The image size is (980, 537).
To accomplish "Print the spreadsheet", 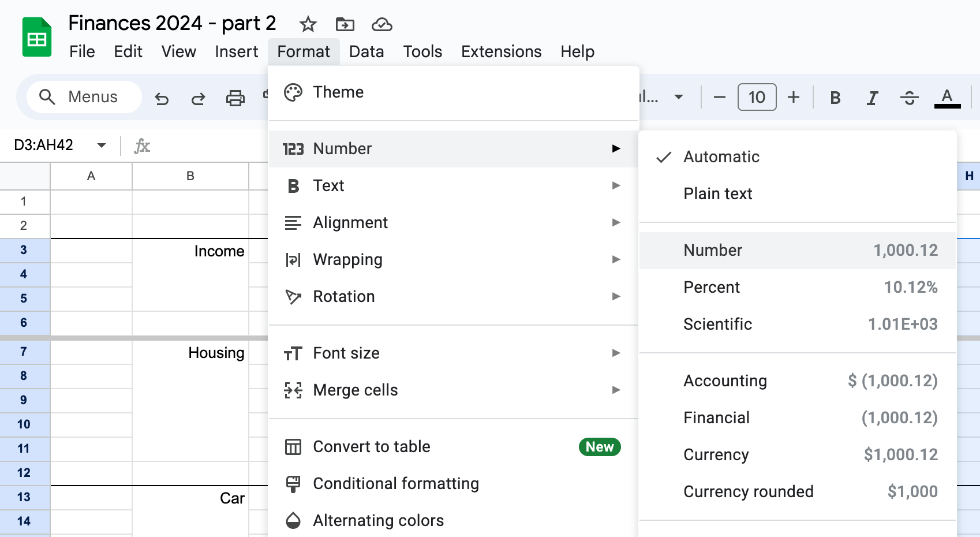I will [235, 98].
